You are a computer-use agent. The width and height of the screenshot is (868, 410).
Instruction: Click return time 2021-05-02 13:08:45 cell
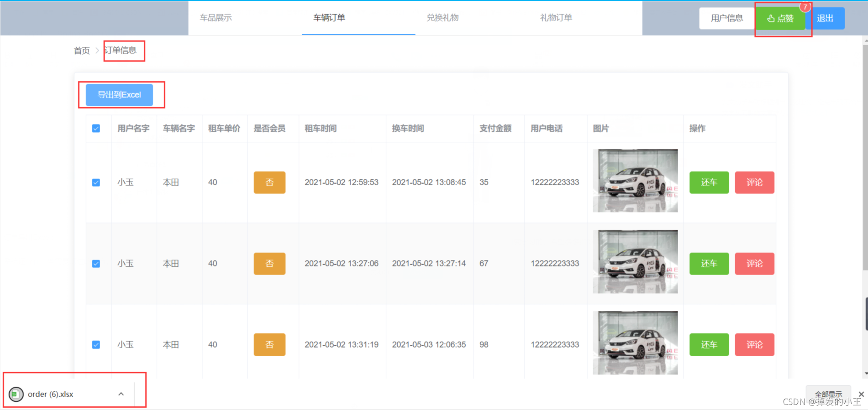coord(429,182)
